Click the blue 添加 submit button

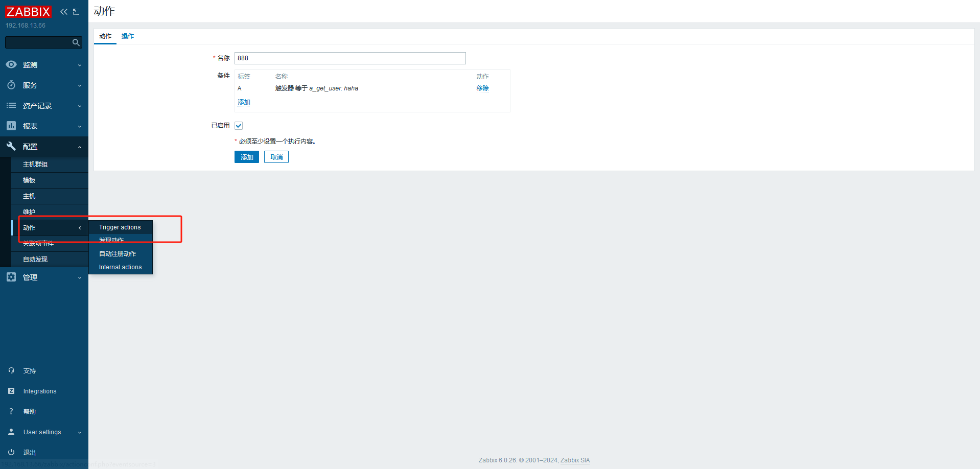point(247,157)
